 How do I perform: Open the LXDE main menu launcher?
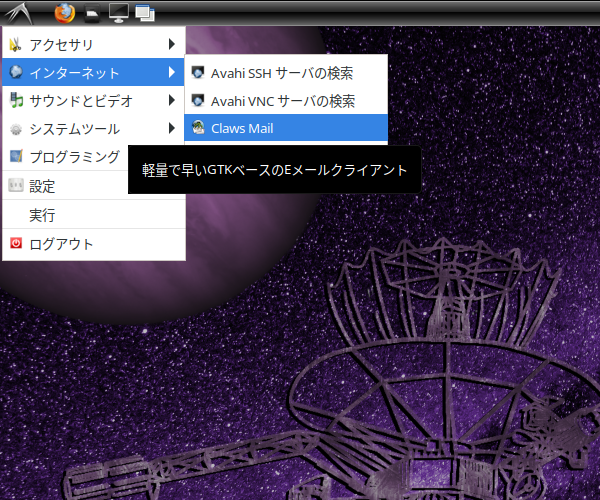click(18, 13)
